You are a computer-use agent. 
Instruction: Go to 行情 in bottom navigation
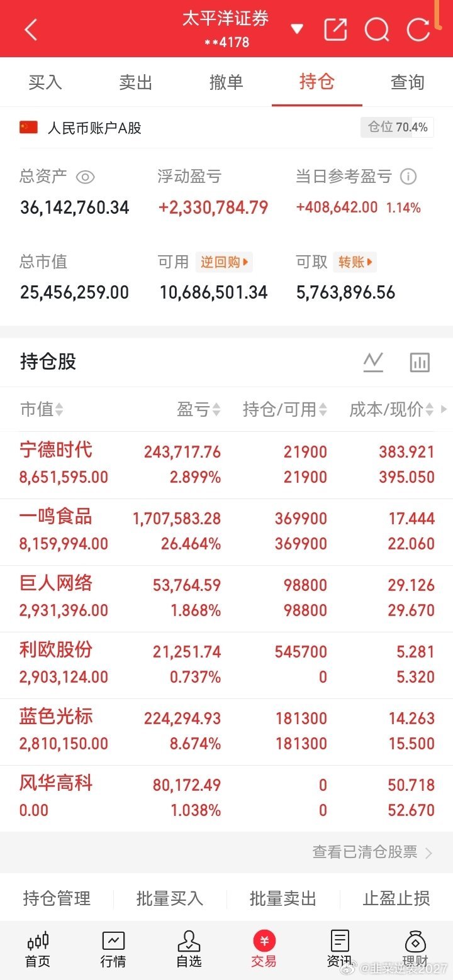[x=113, y=950]
